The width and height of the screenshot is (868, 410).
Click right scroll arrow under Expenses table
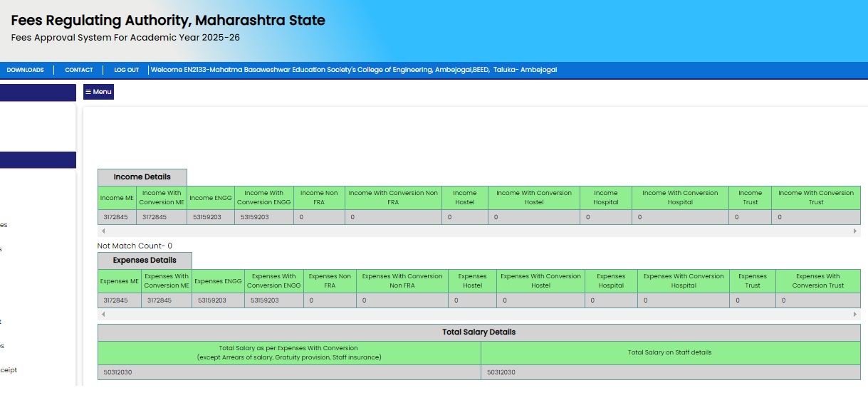854,315
